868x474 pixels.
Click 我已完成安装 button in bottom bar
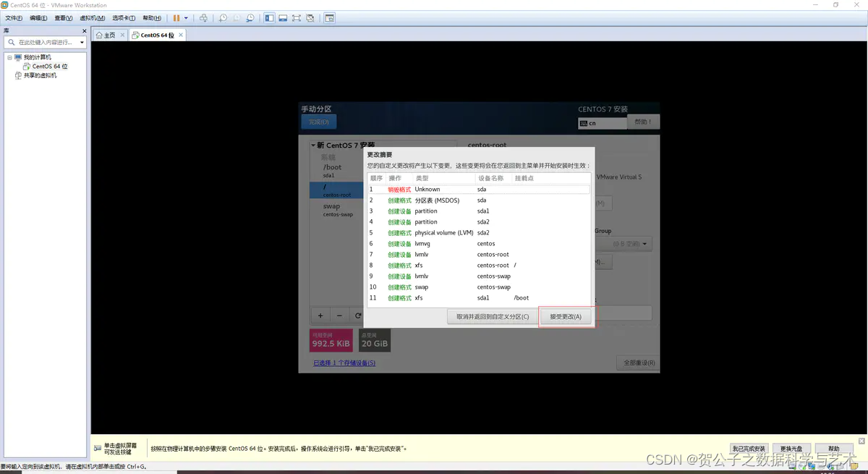click(748, 449)
